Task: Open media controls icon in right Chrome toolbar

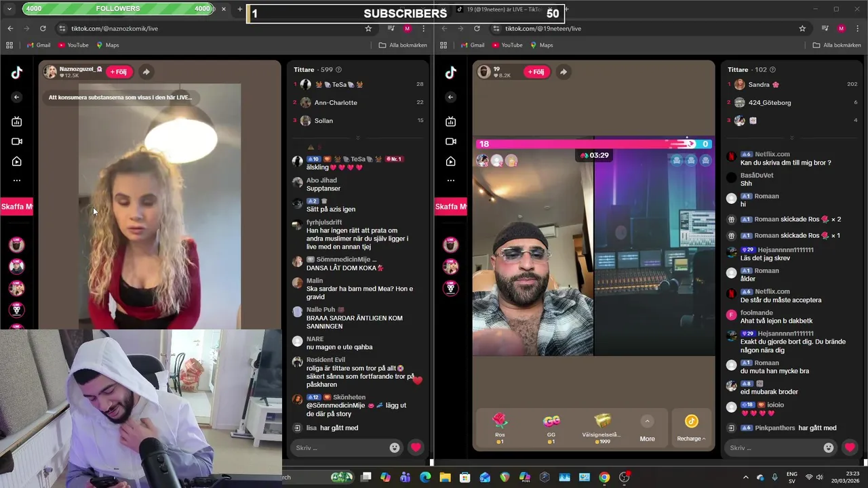Action: (825, 28)
